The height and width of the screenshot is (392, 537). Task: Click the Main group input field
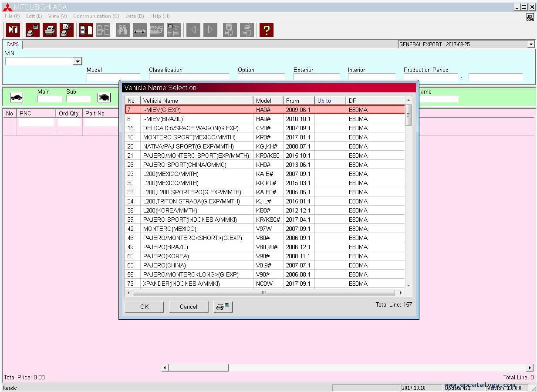click(x=50, y=99)
